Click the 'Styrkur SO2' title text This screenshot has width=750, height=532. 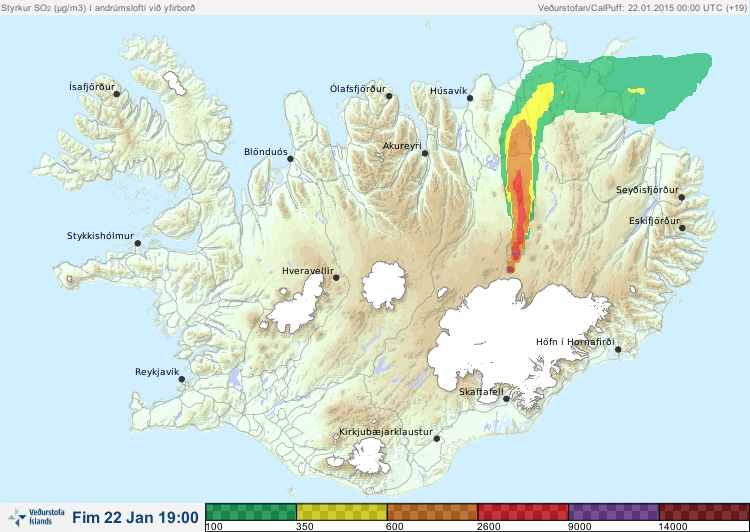pos(98,8)
